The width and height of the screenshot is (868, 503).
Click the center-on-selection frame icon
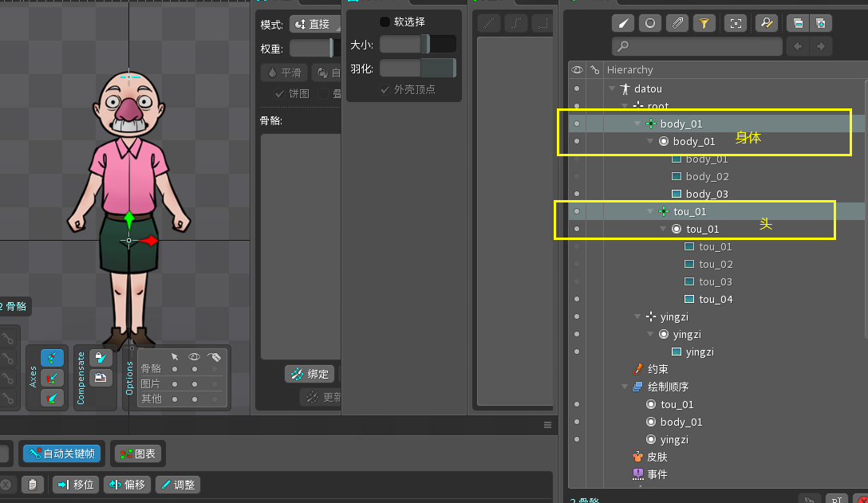coord(736,23)
